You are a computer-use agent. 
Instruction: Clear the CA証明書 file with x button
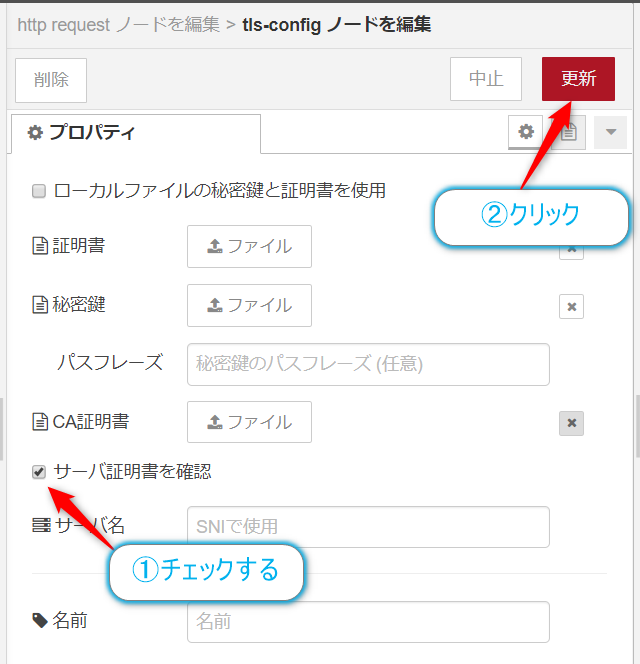[x=571, y=423]
